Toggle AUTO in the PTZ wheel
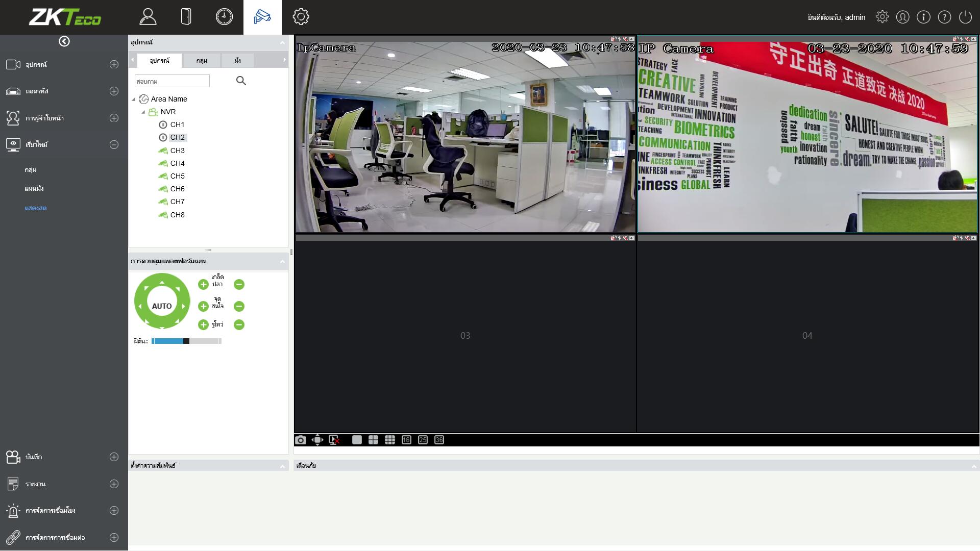The height and width of the screenshot is (551, 980). 162,306
